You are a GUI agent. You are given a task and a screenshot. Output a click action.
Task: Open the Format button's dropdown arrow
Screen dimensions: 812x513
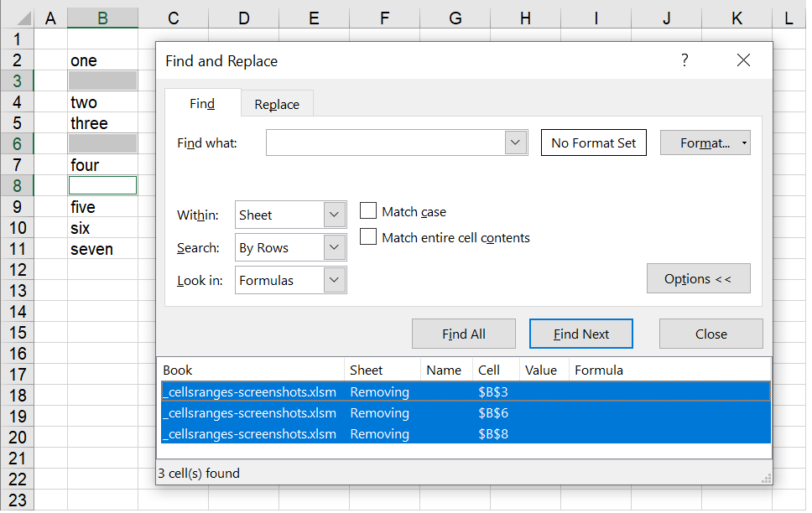point(744,142)
